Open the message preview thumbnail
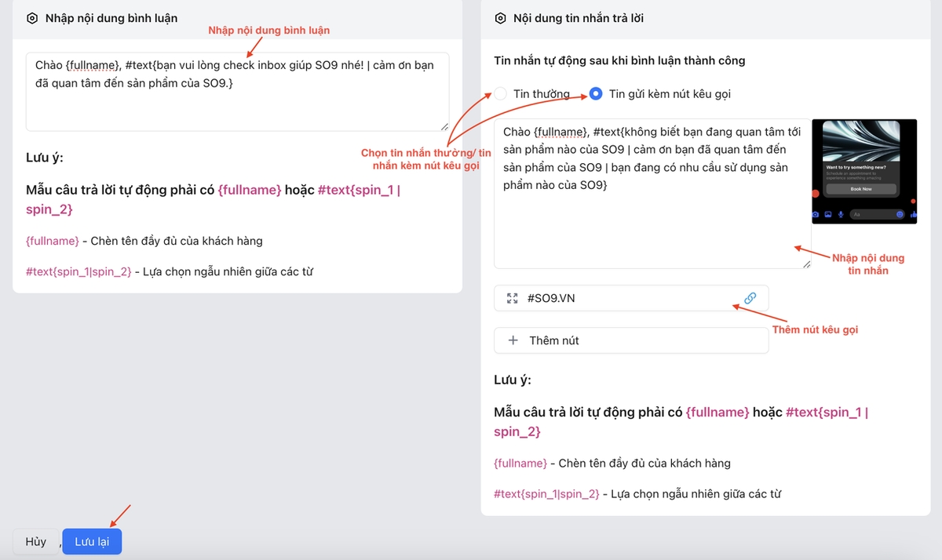942x560 pixels. point(864,171)
